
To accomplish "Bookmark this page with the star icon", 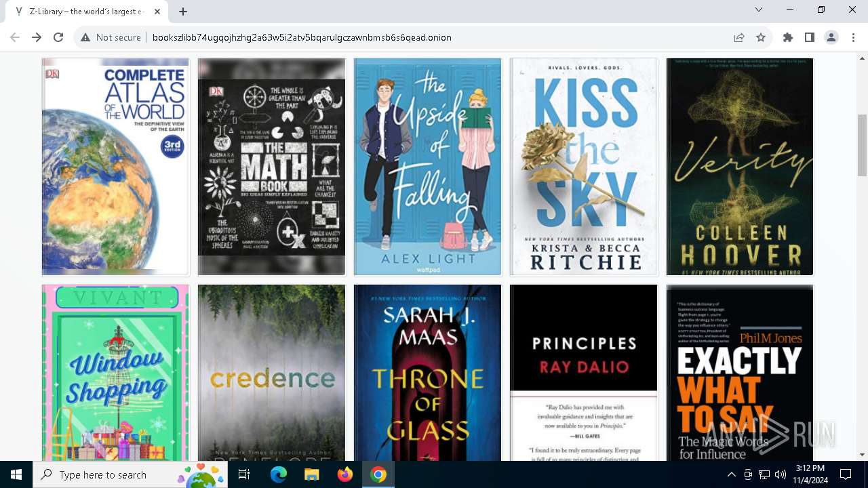I will coord(761,37).
